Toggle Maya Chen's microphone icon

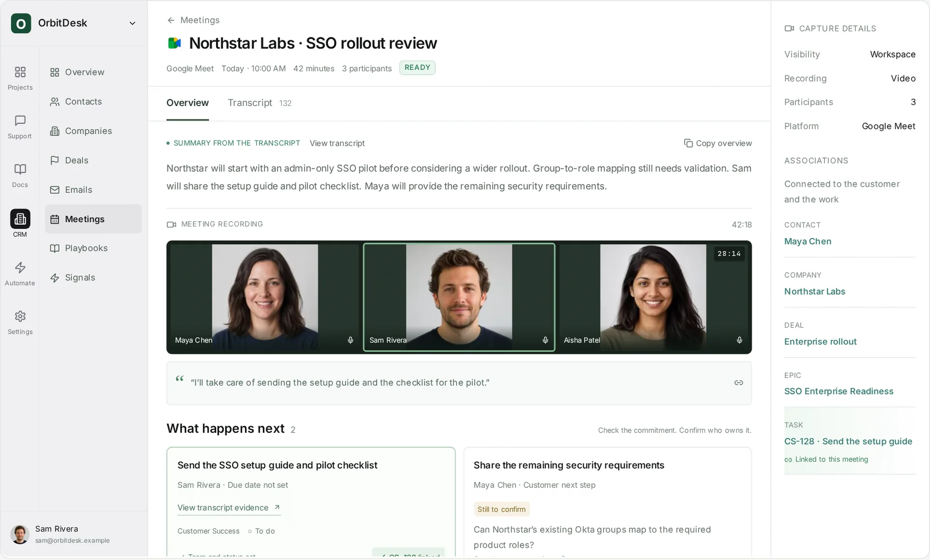[x=350, y=340]
